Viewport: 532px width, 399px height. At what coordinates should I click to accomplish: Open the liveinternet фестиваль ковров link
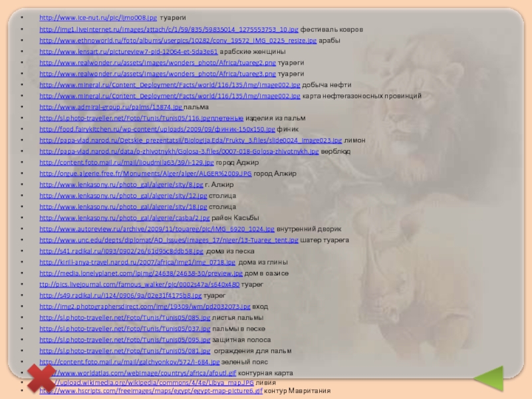169,29
